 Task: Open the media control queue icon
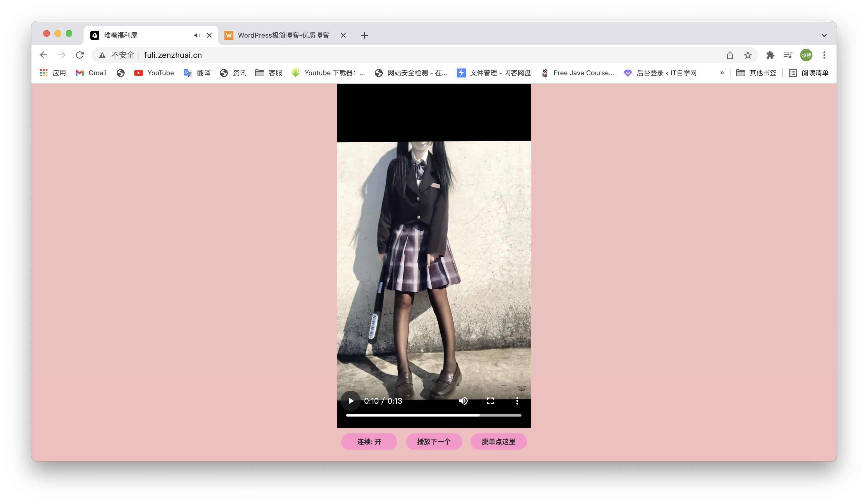[x=788, y=55]
